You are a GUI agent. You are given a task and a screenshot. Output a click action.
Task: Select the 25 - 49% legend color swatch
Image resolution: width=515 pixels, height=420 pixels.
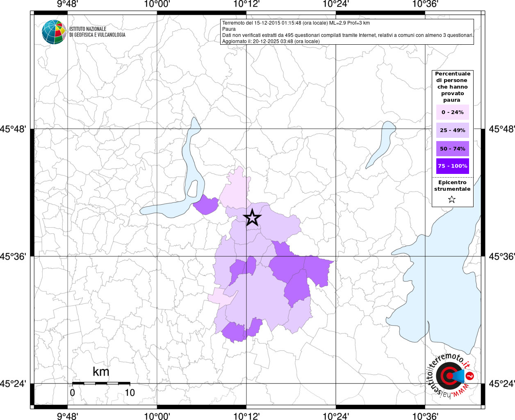(453, 130)
